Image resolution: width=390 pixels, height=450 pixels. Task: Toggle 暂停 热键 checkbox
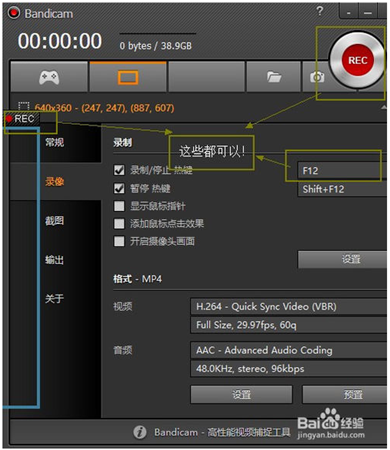point(119,188)
